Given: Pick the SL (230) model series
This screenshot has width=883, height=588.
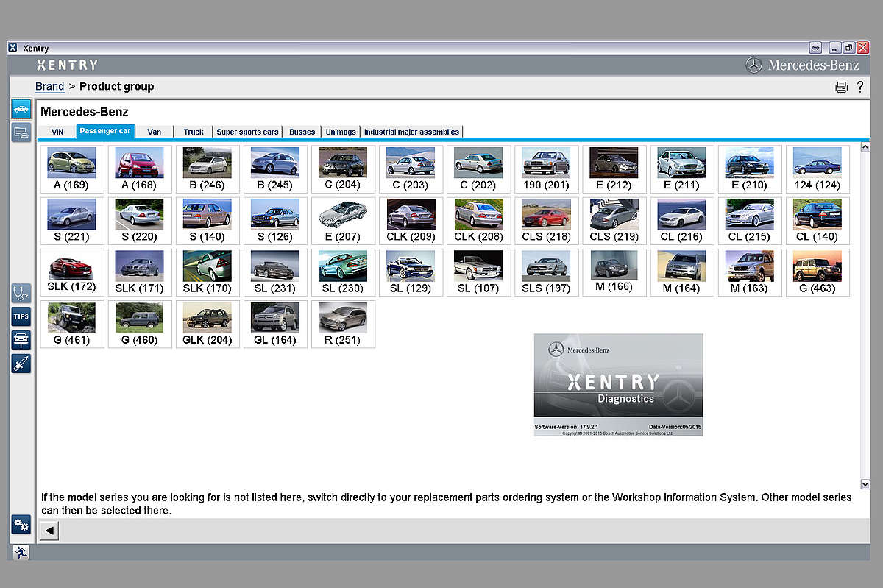Looking at the screenshot, I should [342, 272].
